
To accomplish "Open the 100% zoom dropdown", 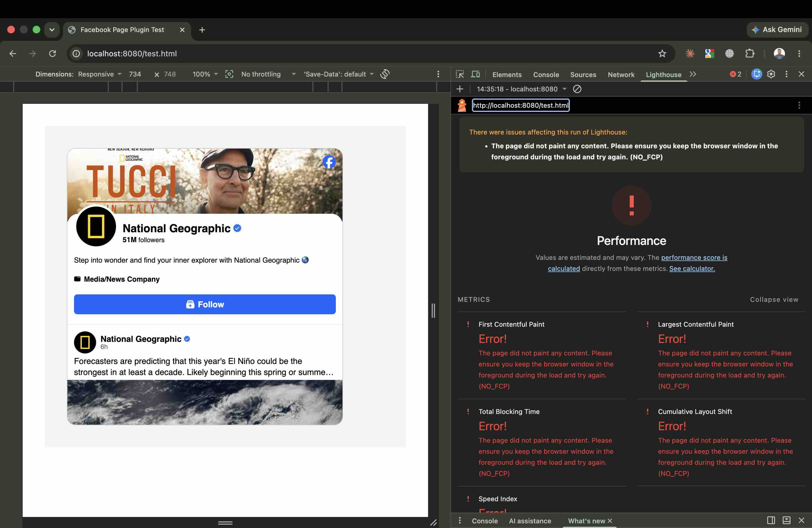I will point(205,74).
